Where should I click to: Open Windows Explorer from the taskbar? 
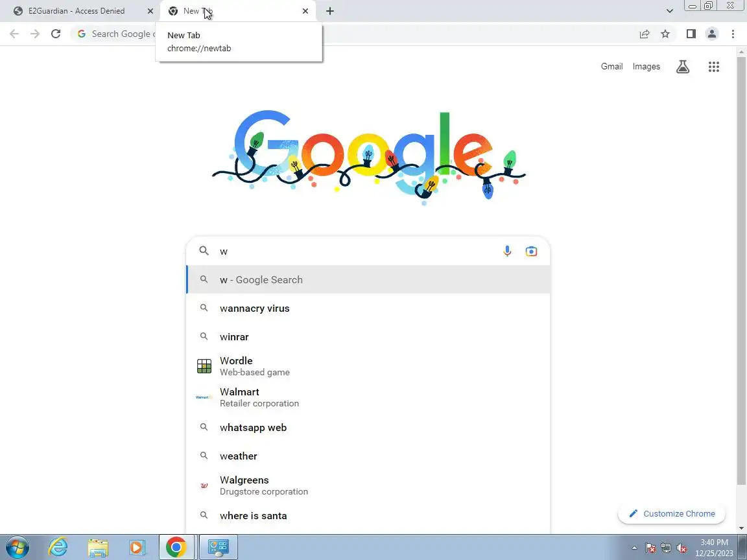[98, 548]
